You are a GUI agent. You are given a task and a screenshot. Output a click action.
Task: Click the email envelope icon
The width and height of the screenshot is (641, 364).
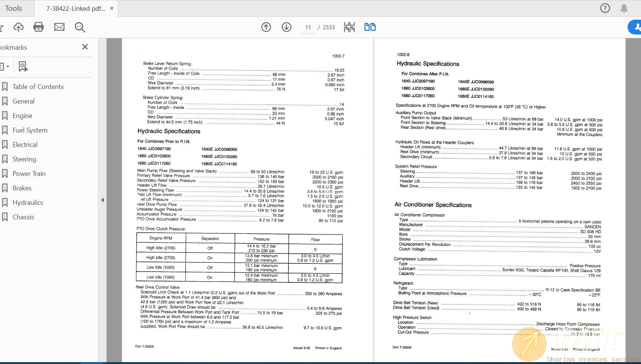(59, 27)
